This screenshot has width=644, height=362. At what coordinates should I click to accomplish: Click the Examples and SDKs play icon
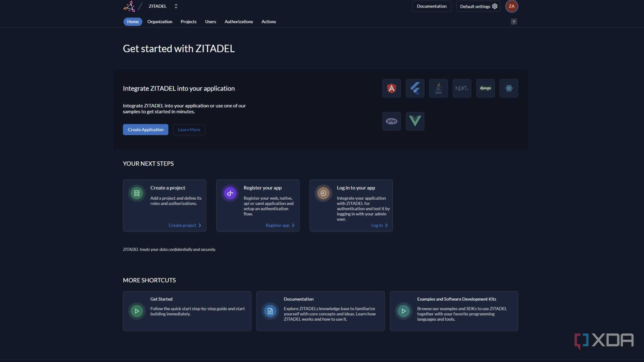click(404, 311)
